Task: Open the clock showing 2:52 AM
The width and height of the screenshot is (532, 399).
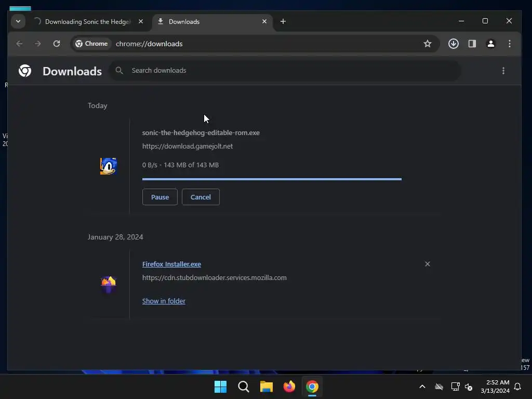Action: click(495, 387)
